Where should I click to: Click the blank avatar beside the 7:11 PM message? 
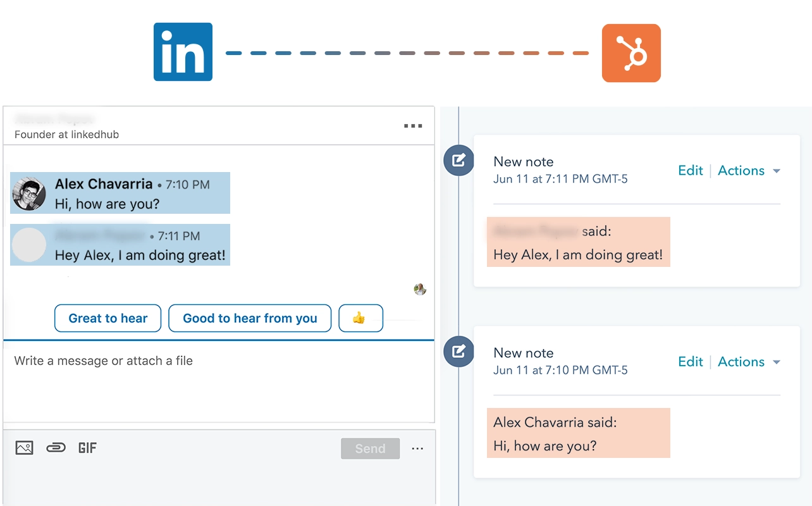click(x=29, y=245)
